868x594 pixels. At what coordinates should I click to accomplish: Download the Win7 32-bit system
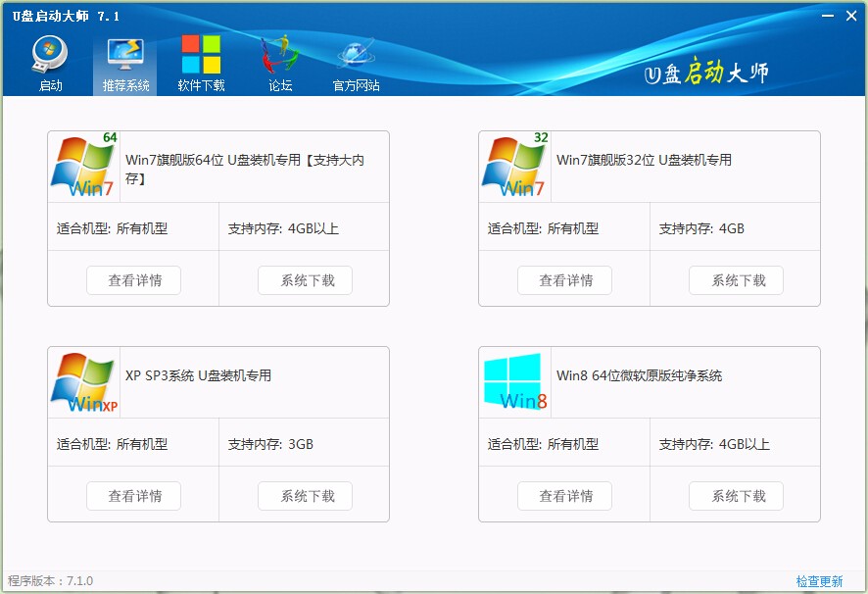736,279
